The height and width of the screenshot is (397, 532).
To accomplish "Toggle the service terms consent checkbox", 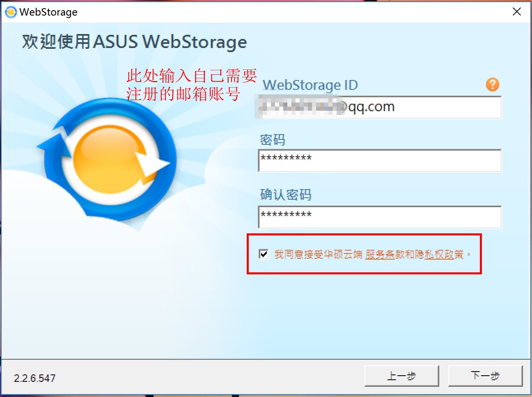I will coord(263,254).
